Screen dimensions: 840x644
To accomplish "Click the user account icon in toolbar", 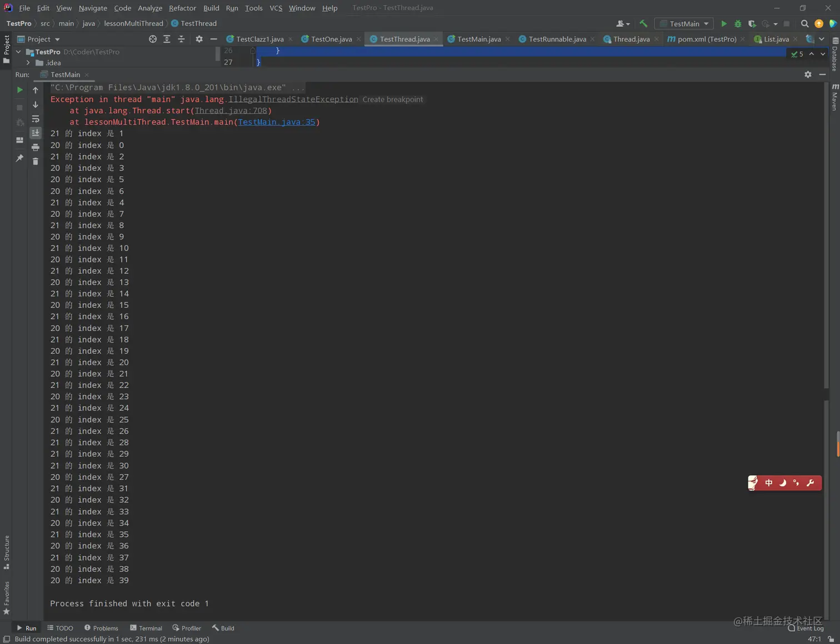I will 623,24.
